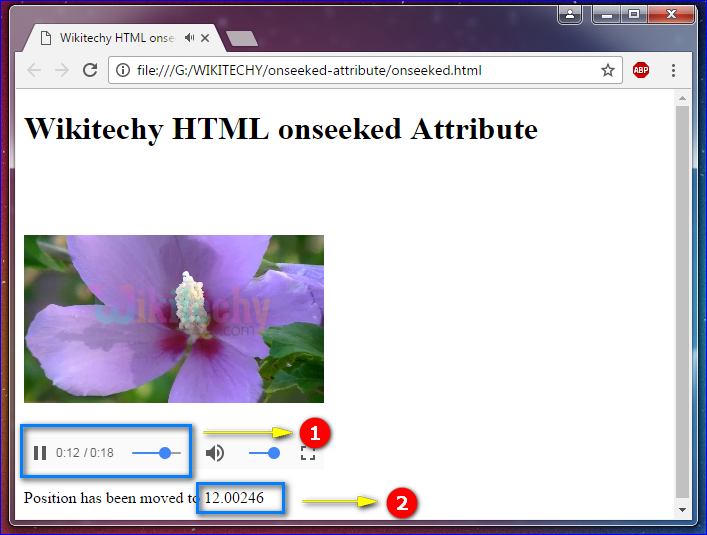The image size is (707, 535).
Task: Click the video volume slider
Action: 265,453
